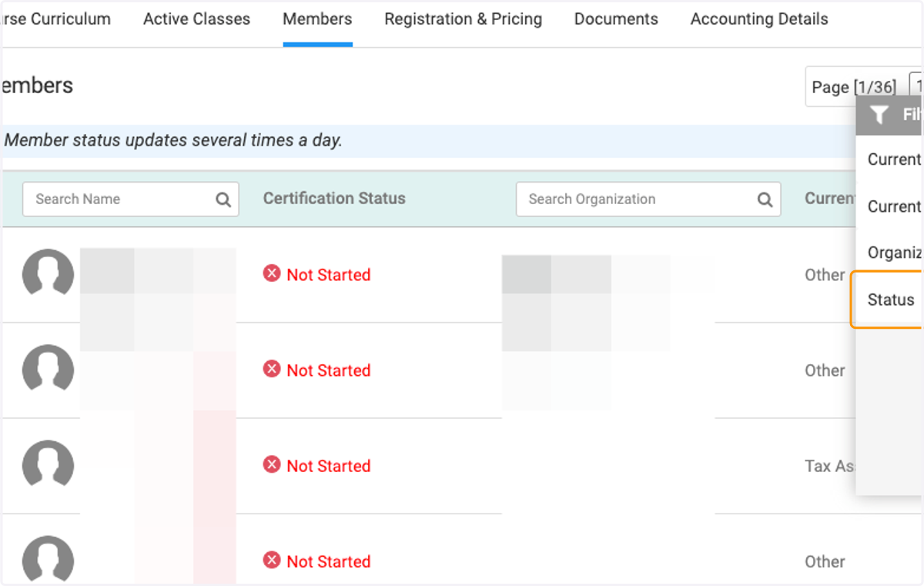Screen dimensions: 924x586
Task: Click the Search Organization magnifier icon
Action: click(765, 199)
